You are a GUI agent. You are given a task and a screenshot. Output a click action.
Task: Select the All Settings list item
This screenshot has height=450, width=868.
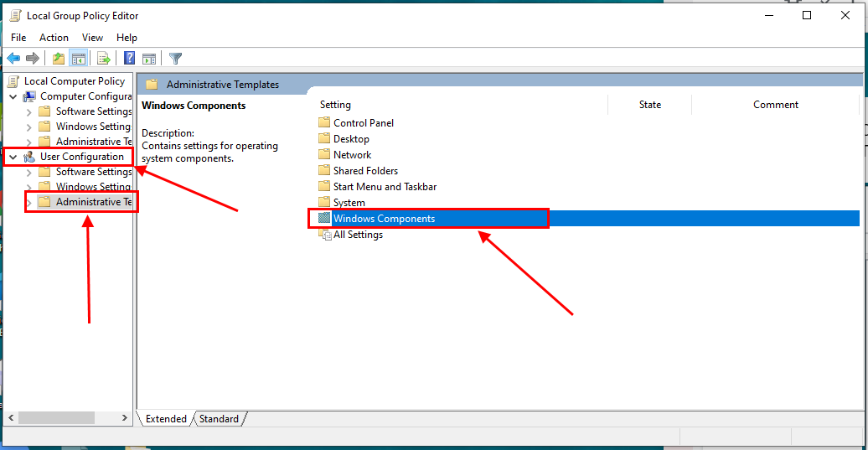(358, 235)
